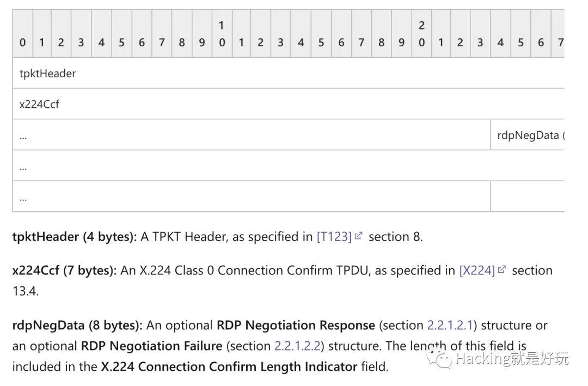The image size is (588, 386).
Task: Click the Hacking就是好玩 watermark text
Action: (512, 359)
